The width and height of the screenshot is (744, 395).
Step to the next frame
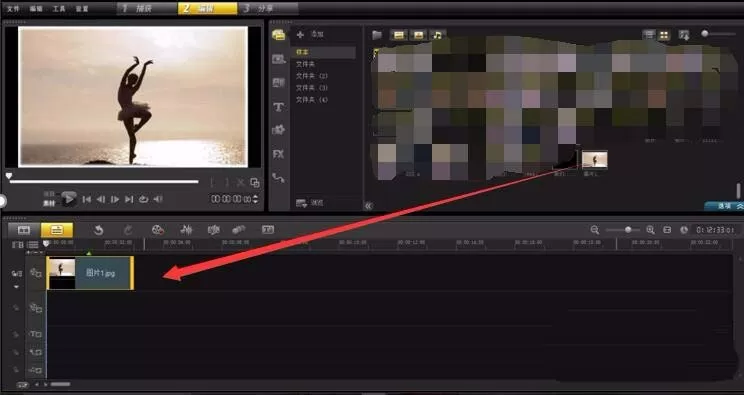click(115, 199)
